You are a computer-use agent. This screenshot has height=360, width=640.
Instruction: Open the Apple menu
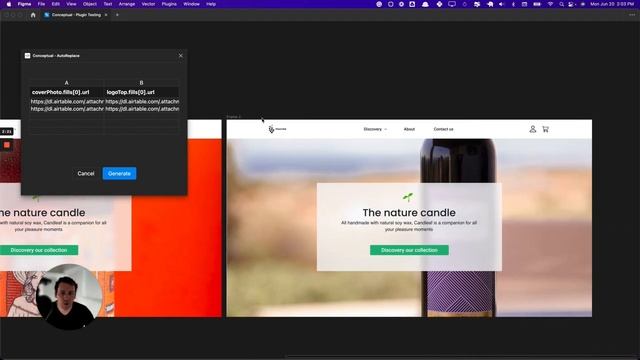(x=9, y=4)
